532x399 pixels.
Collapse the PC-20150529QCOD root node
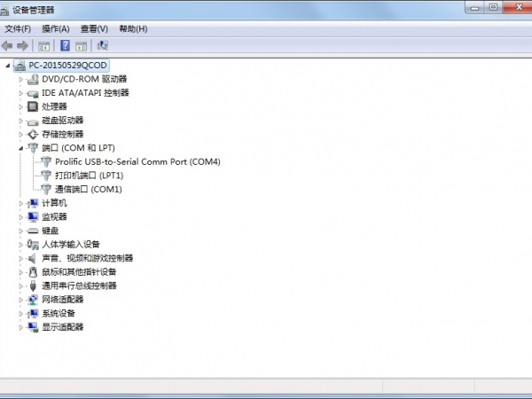9,66
